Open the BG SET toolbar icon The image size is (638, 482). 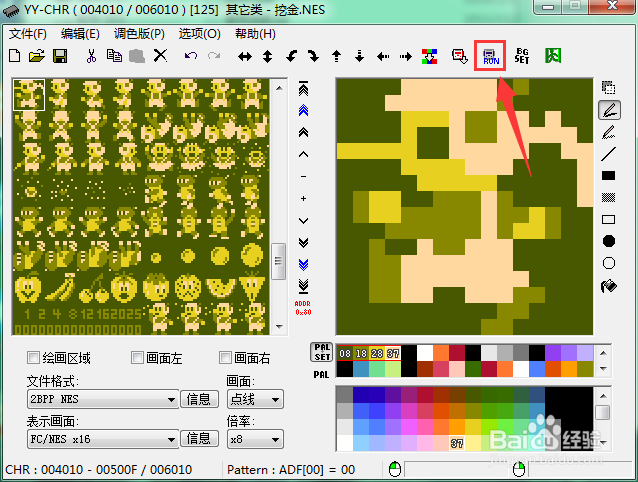[x=522, y=56]
